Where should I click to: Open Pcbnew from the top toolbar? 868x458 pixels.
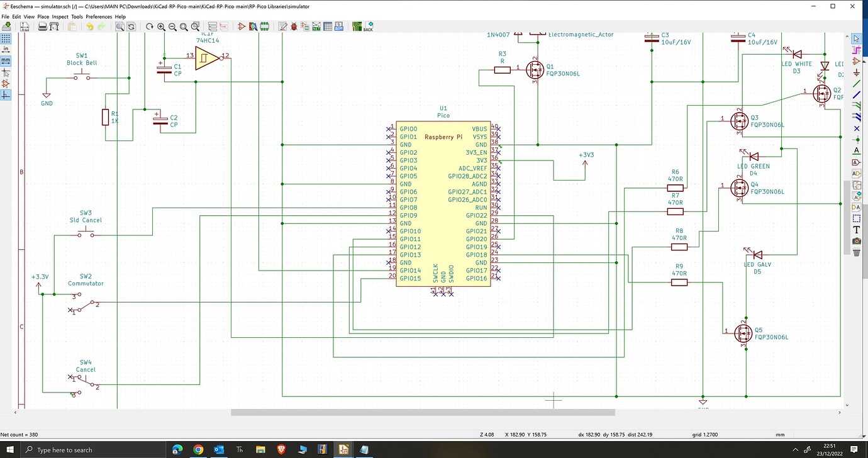(357, 26)
